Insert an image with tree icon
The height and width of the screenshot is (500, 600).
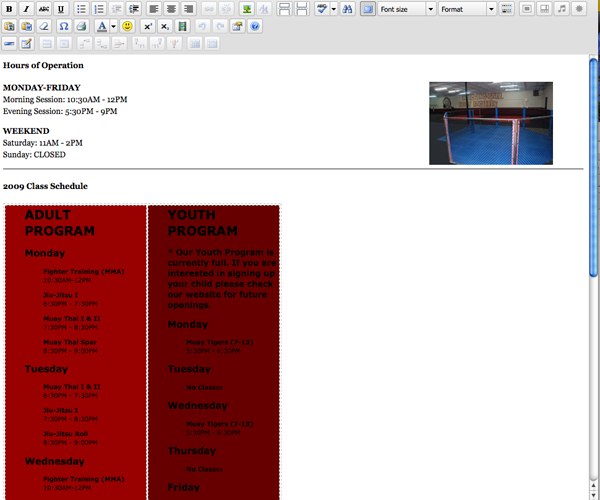tap(247, 9)
